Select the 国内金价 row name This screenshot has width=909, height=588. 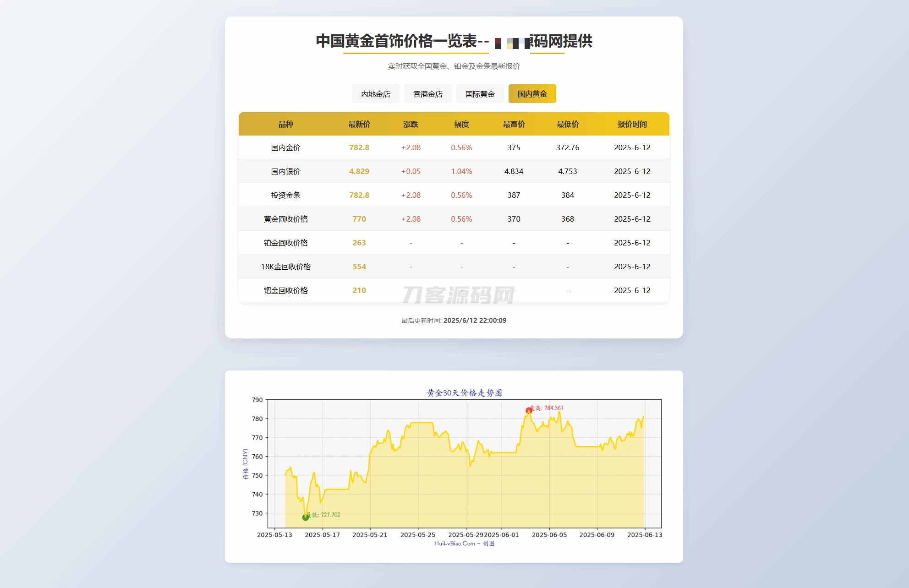(x=286, y=147)
